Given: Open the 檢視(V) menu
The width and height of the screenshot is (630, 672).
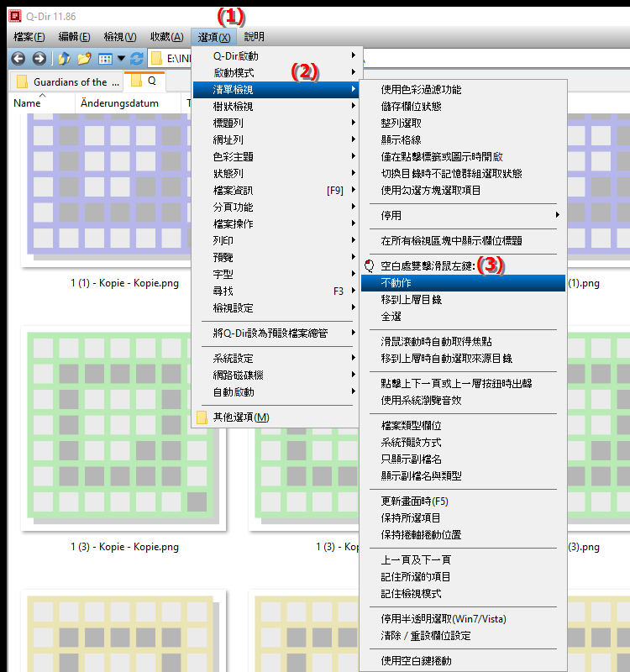Looking at the screenshot, I should click(120, 37).
